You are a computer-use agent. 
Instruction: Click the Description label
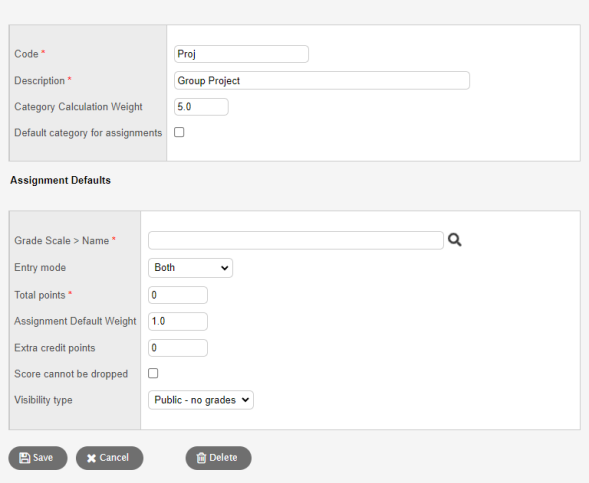pyautogui.click(x=39, y=81)
